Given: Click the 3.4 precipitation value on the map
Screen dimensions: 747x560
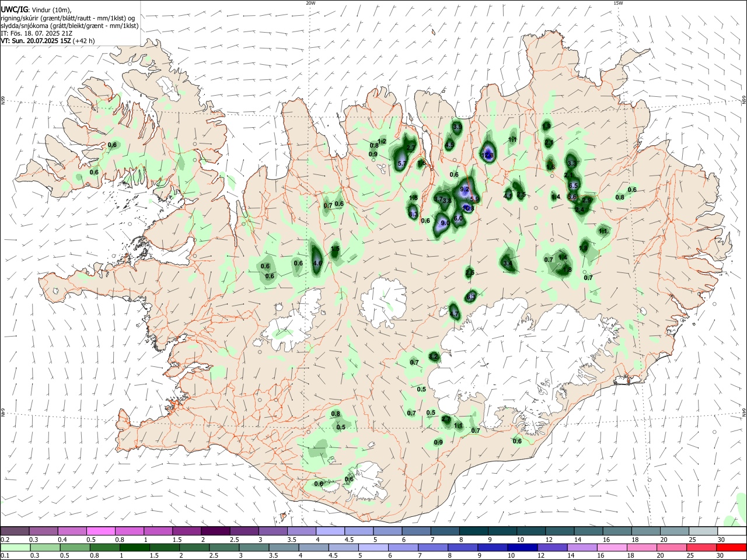Looking at the screenshot, I should pos(507,264).
